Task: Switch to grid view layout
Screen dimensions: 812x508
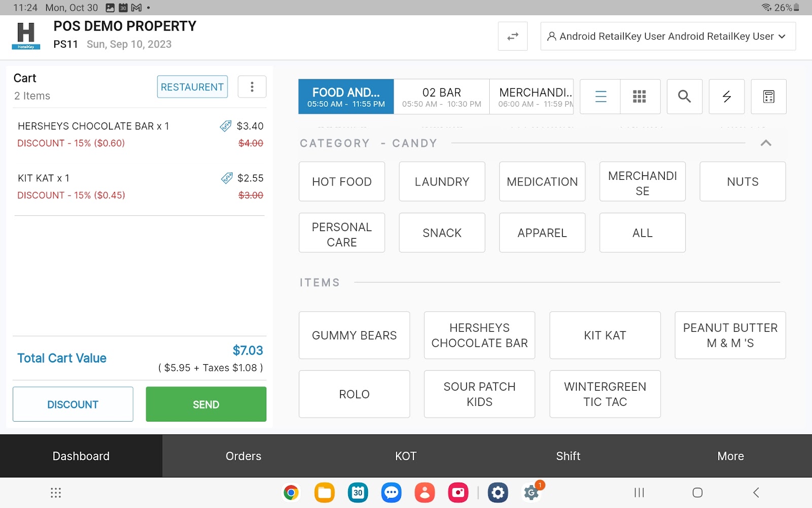Action: [x=639, y=97]
